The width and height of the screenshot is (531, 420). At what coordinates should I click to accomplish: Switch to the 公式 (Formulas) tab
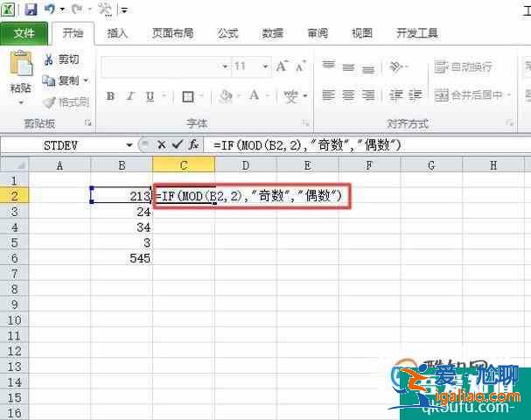click(x=227, y=33)
